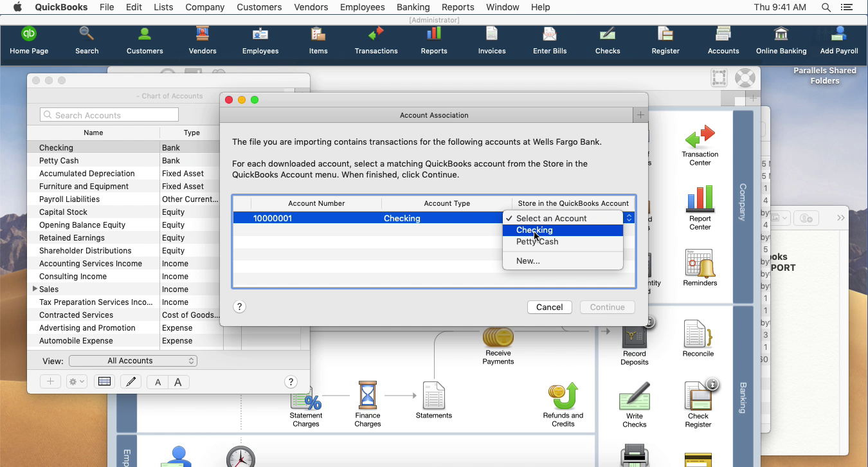Screen dimensions: 868x467
Task: Click the Invoices toolbar icon
Action: click(x=492, y=41)
